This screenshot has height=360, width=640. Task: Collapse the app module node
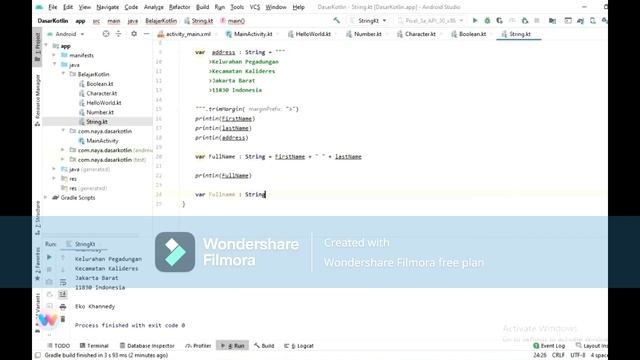[x=46, y=46]
